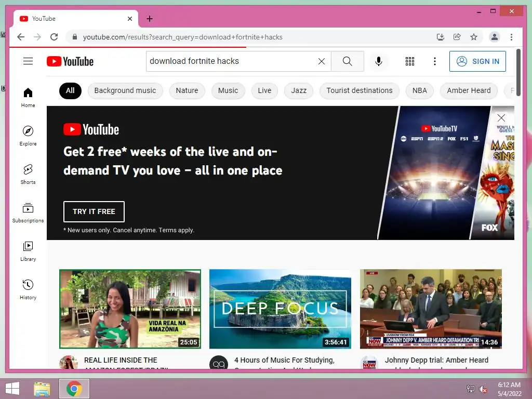Open the Chrome profile avatar icon

click(x=495, y=37)
